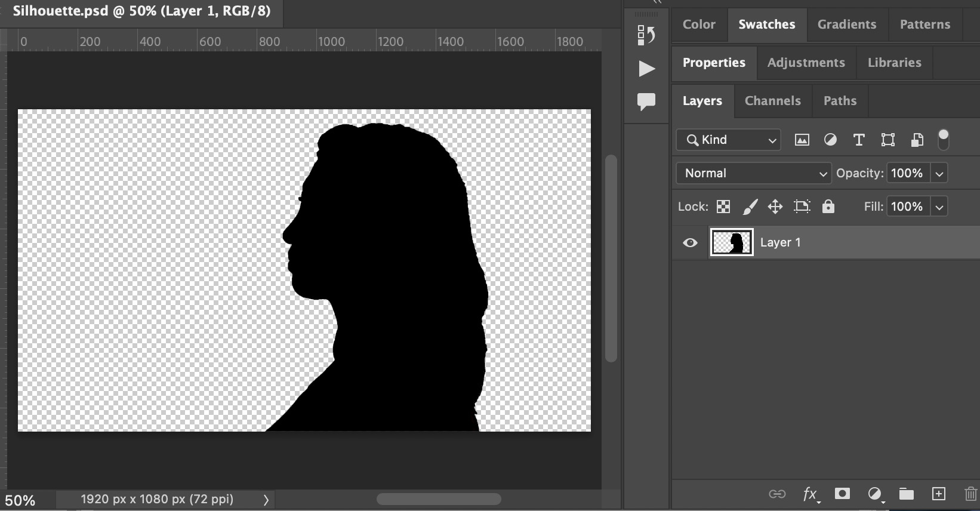Switch to the Channels tab
The height and width of the screenshot is (511, 980).
tap(772, 101)
